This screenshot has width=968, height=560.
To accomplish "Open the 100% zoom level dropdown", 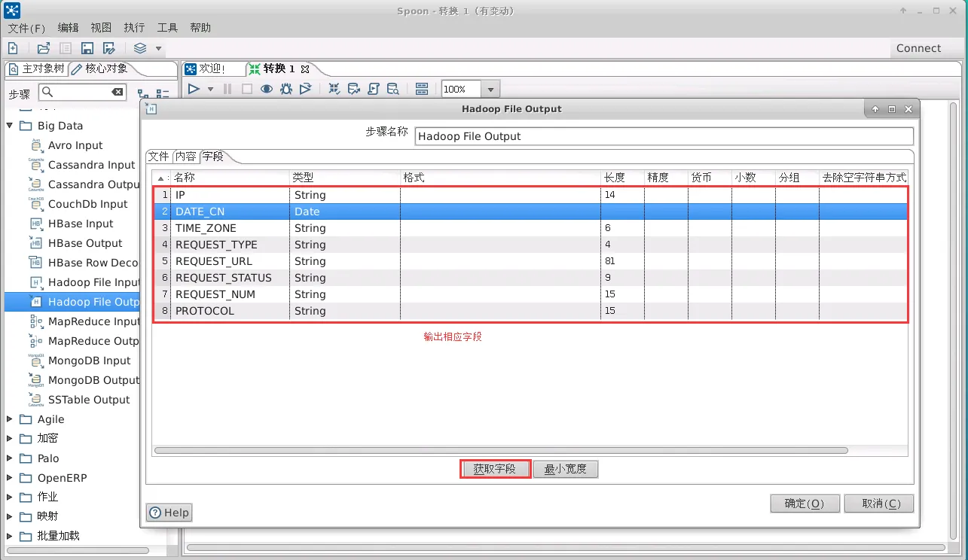I will (x=491, y=90).
